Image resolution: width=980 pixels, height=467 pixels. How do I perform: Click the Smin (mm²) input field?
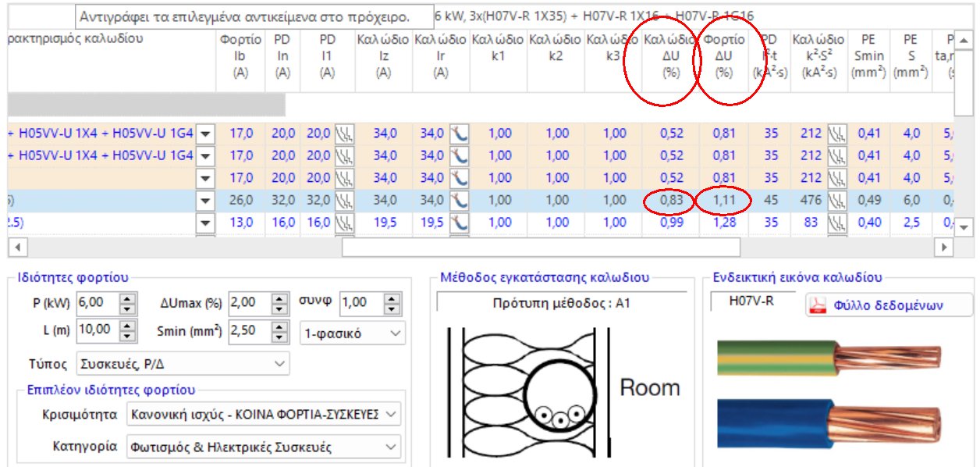248,331
